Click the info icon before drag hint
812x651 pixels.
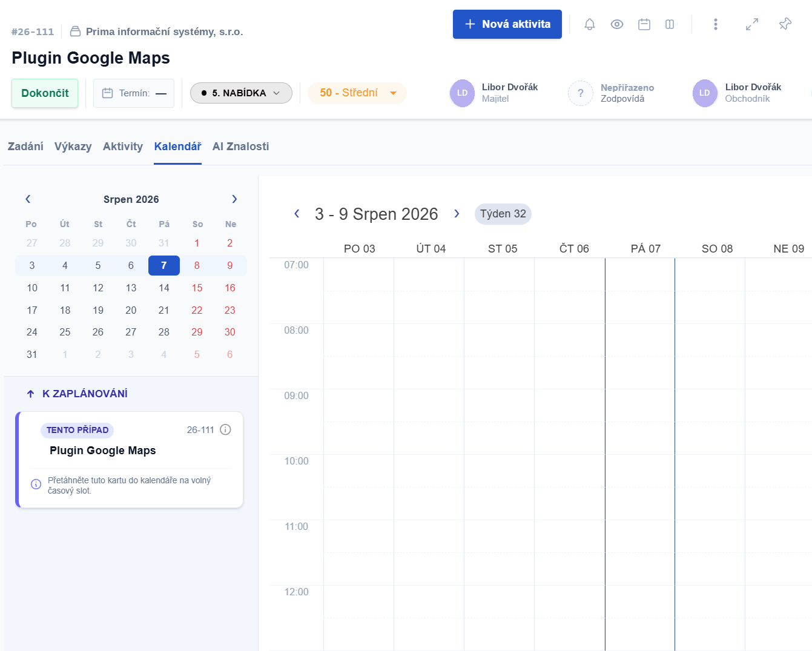pyautogui.click(x=36, y=484)
